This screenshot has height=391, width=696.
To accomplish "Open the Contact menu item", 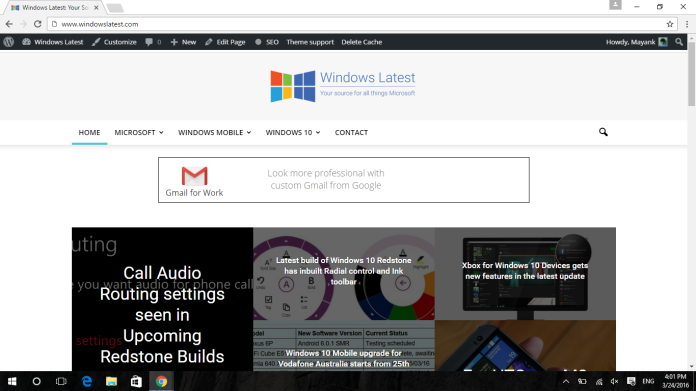I will (x=351, y=132).
